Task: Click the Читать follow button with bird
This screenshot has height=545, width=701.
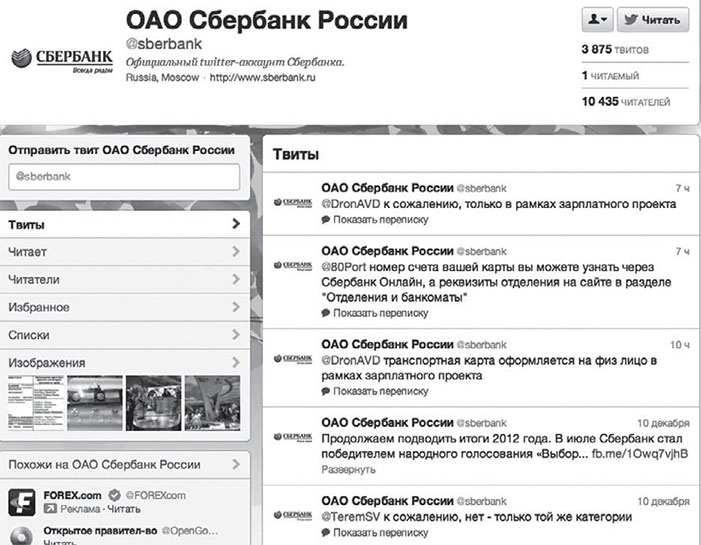Action: (x=653, y=20)
